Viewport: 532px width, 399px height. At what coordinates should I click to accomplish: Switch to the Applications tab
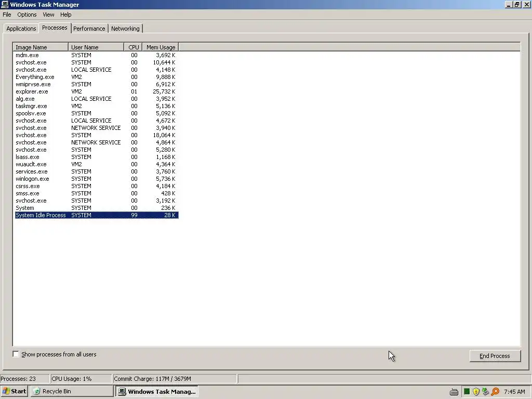pyautogui.click(x=21, y=29)
